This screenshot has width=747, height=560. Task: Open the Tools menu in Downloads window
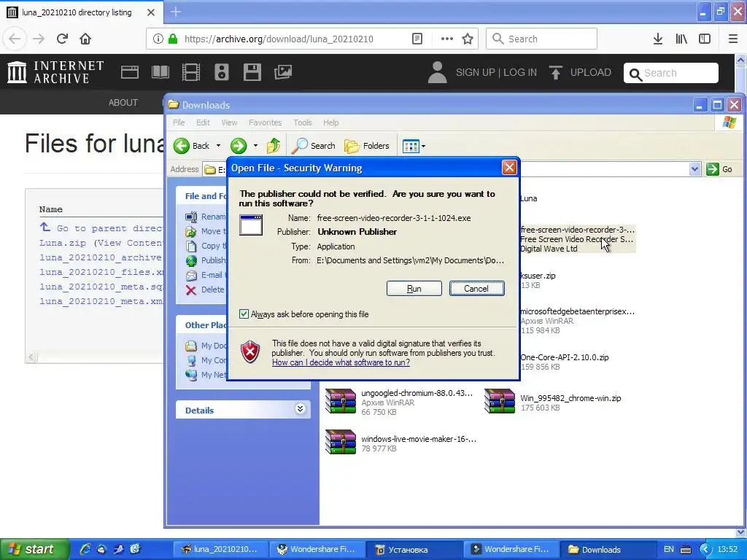coord(303,122)
